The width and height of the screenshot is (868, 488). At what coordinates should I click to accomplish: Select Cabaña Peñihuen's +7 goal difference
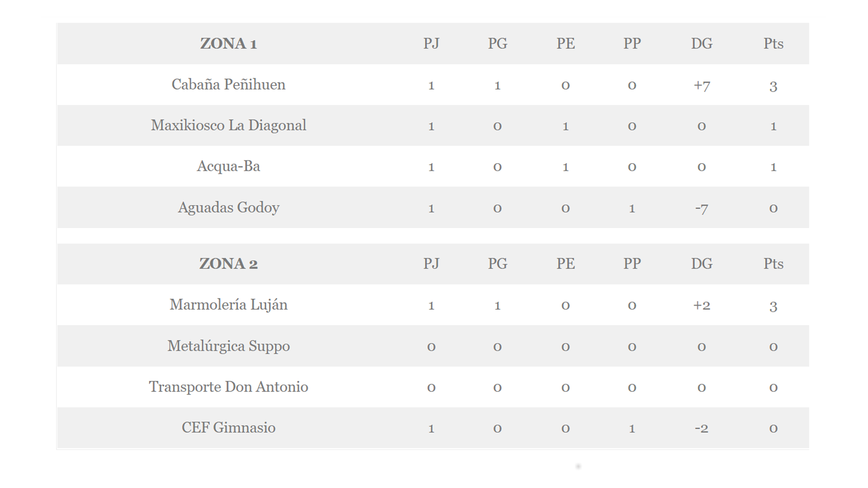pos(701,85)
